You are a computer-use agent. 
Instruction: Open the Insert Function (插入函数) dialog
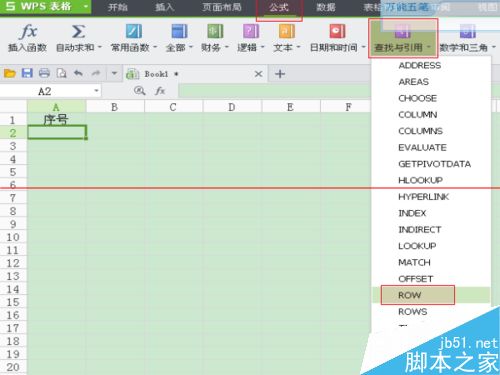[x=27, y=38]
